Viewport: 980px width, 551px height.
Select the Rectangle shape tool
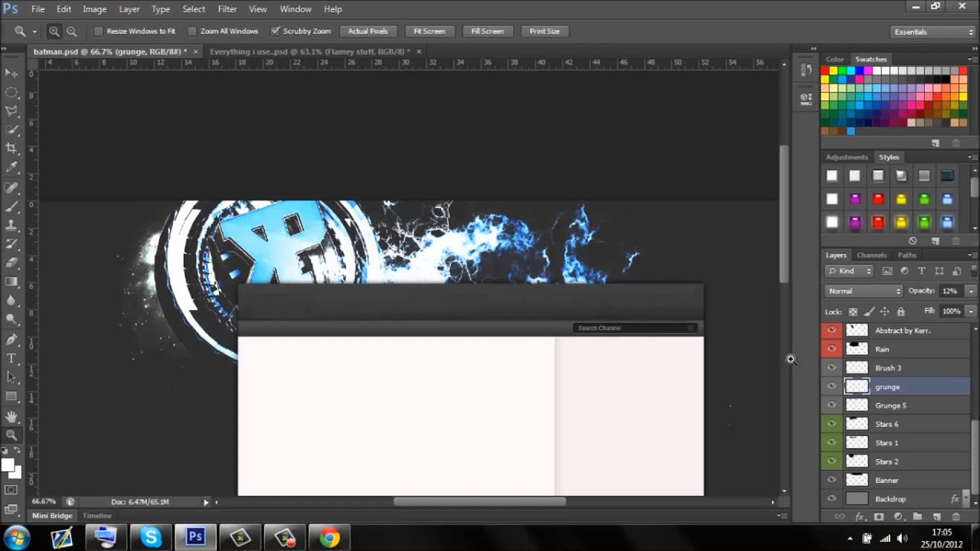coord(11,396)
